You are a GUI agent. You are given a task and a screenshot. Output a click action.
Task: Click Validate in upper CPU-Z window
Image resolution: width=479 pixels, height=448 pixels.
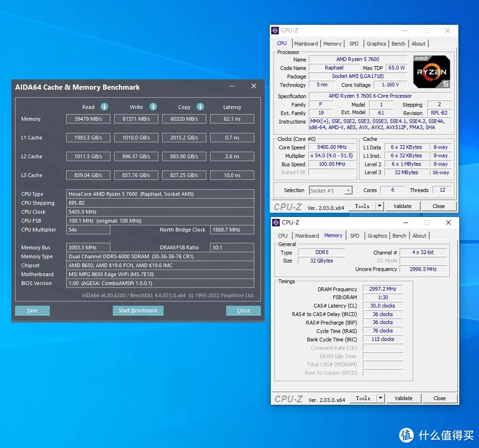tap(402, 206)
